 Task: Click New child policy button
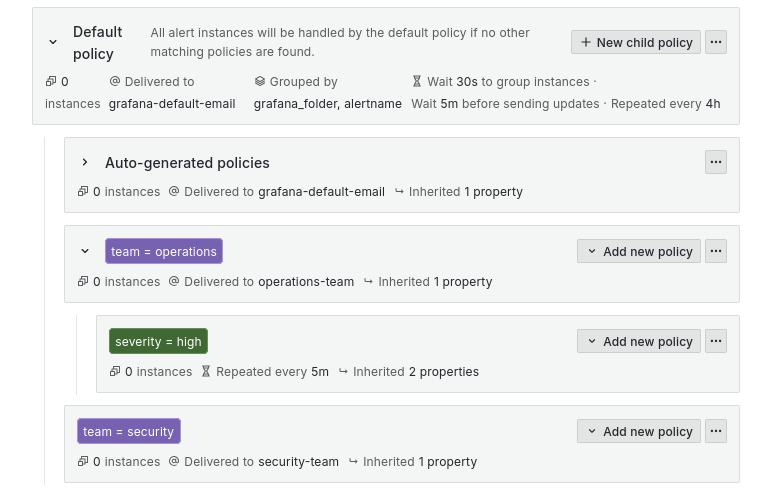(x=636, y=42)
